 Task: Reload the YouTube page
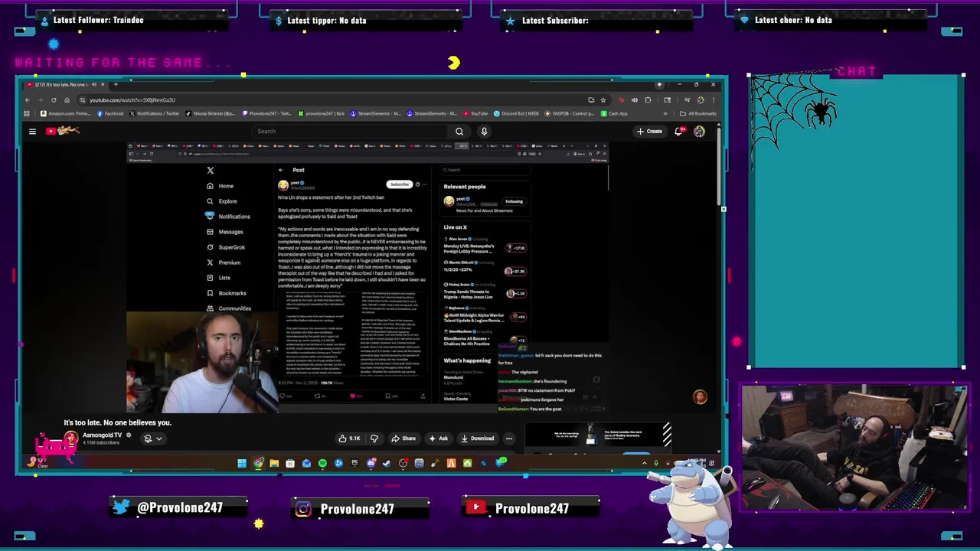[x=54, y=99]
